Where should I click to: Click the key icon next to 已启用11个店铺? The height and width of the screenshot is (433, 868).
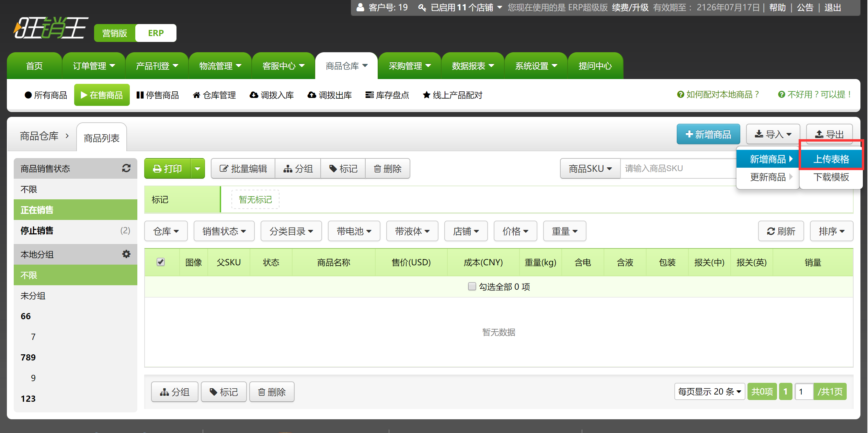422,7
